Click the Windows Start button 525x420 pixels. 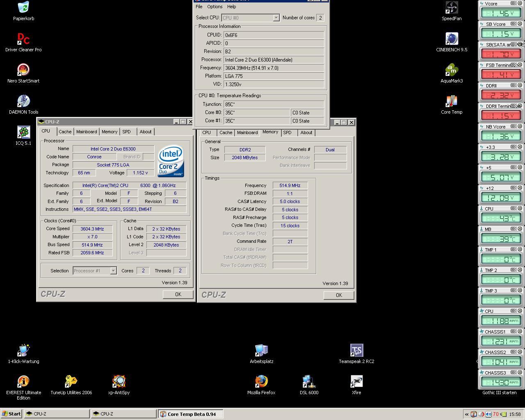click(x=11, y=414)
